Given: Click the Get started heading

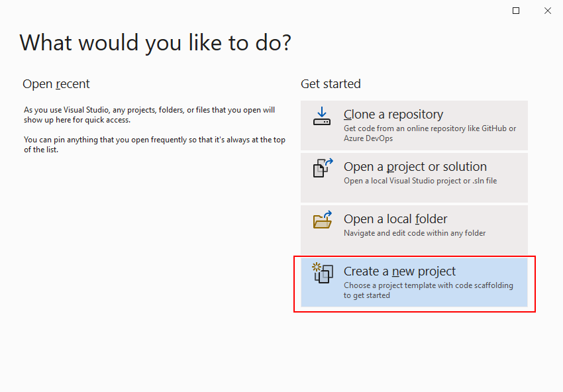Looking at the screenshot, I should pos(331,84).
